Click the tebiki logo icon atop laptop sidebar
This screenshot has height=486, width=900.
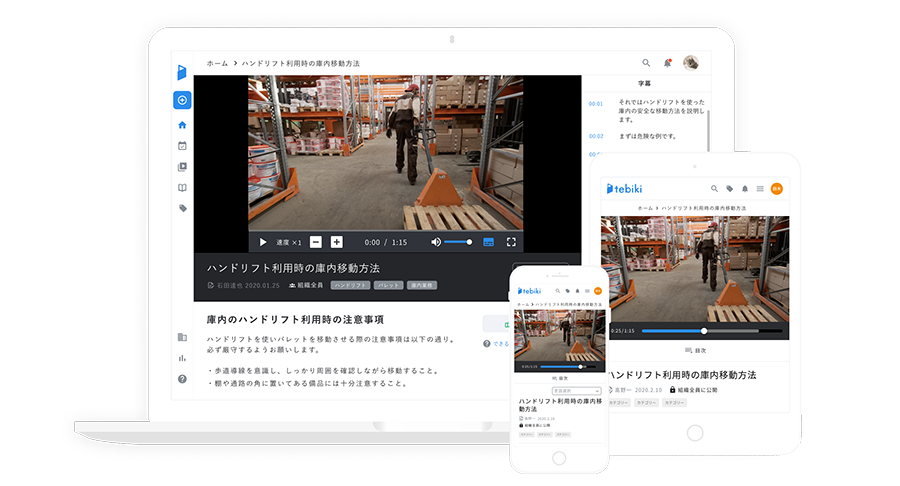click(x=181, y=72)
